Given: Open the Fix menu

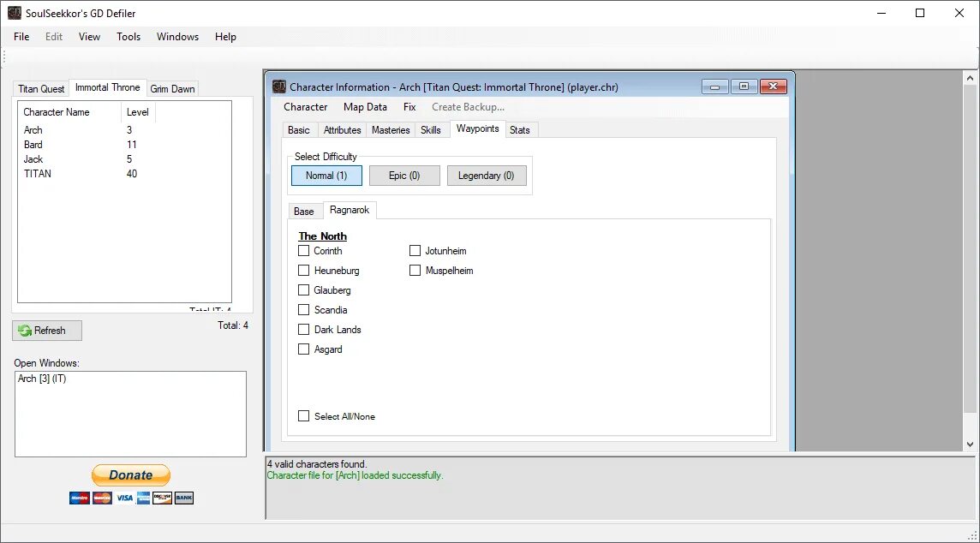Looking at the screenshot, I should point(409,107).
